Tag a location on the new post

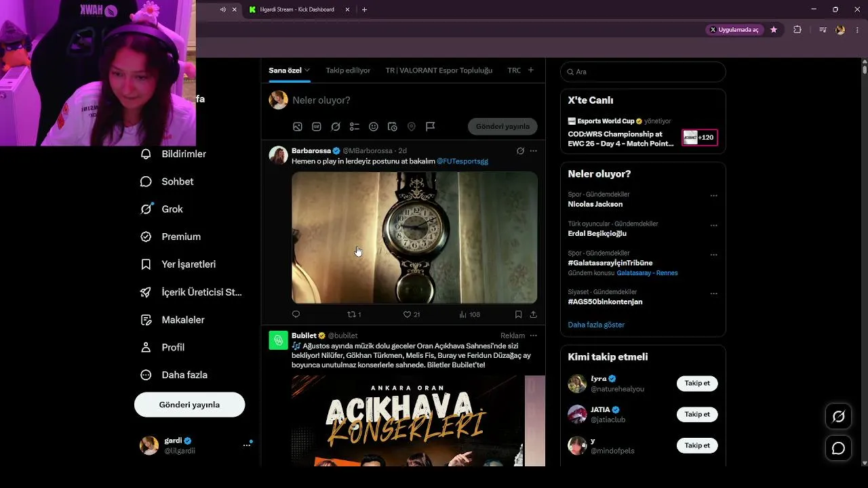(x=411, y=127)
